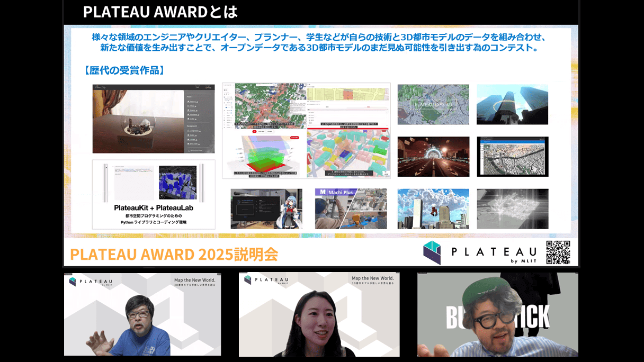Select the PlateauKit + PlateauLab image

pos(154,194)
